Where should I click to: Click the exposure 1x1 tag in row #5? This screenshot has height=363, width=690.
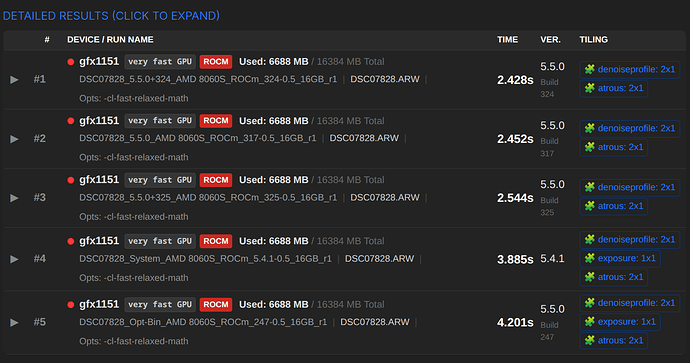[x=620, y=322]
